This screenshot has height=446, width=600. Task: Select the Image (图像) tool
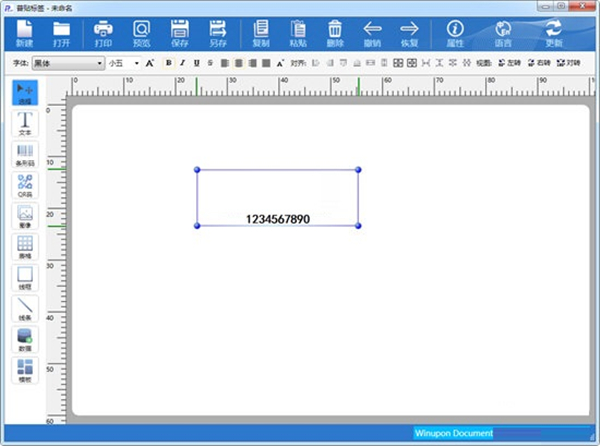[x=25, y=215]
